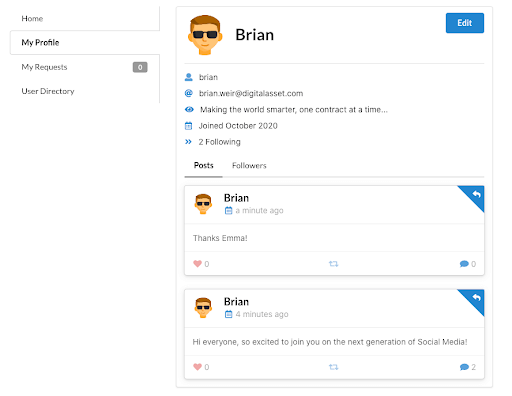Like the Hi everyone post with the heart
Viewport: 512px width, 396px height.
[198, 367]
